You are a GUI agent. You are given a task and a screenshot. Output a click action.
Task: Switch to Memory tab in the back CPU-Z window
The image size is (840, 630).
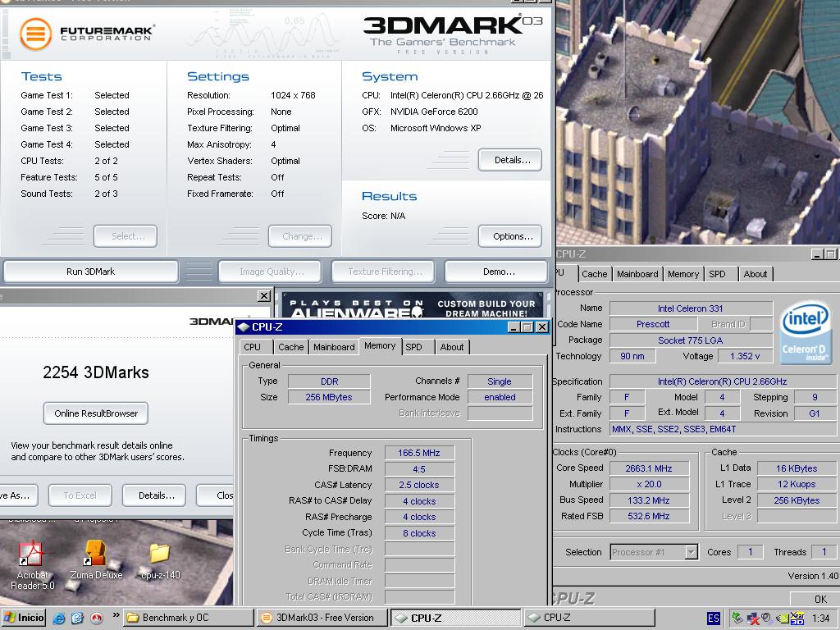(683, 274)
